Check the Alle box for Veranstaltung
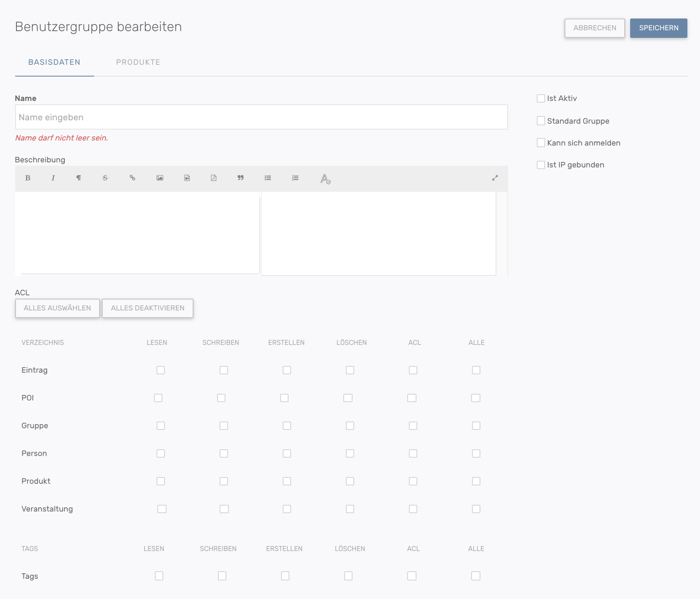 click(x=476, y=509)
